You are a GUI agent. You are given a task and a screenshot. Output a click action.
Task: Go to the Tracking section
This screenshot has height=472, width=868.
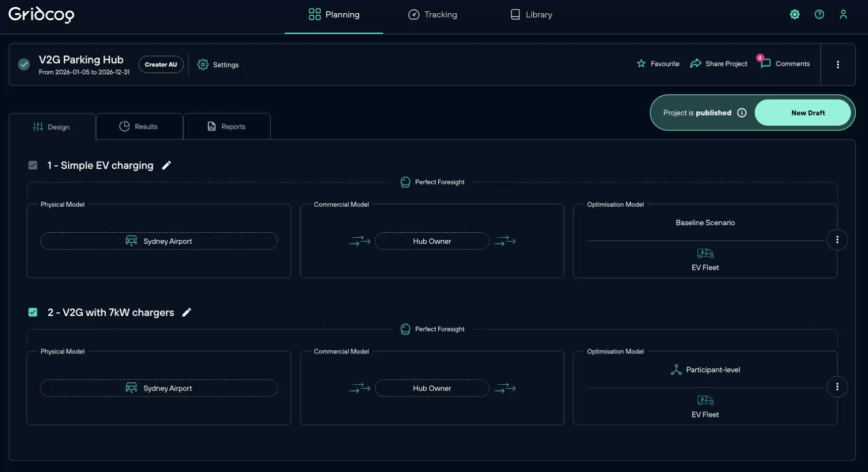433,15
